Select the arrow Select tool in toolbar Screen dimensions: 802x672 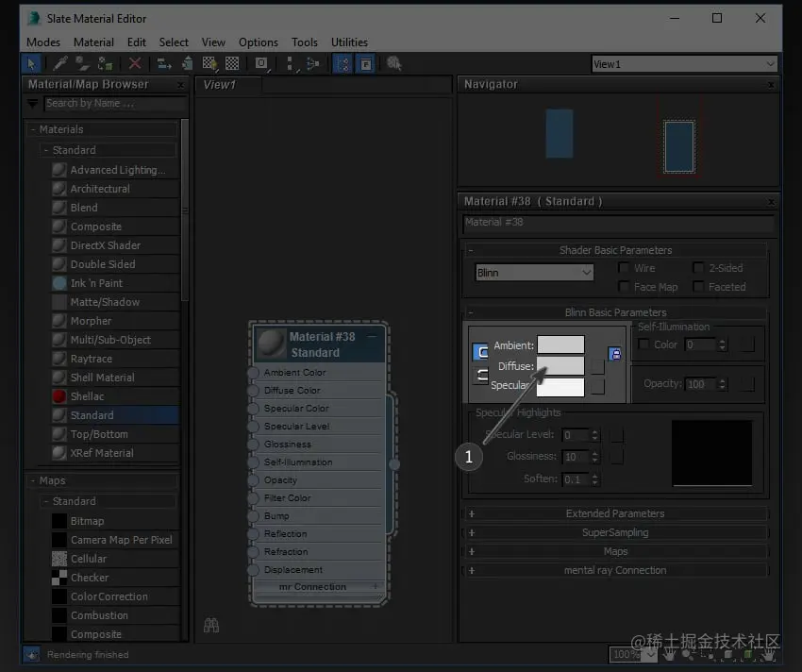click(31, 63)
